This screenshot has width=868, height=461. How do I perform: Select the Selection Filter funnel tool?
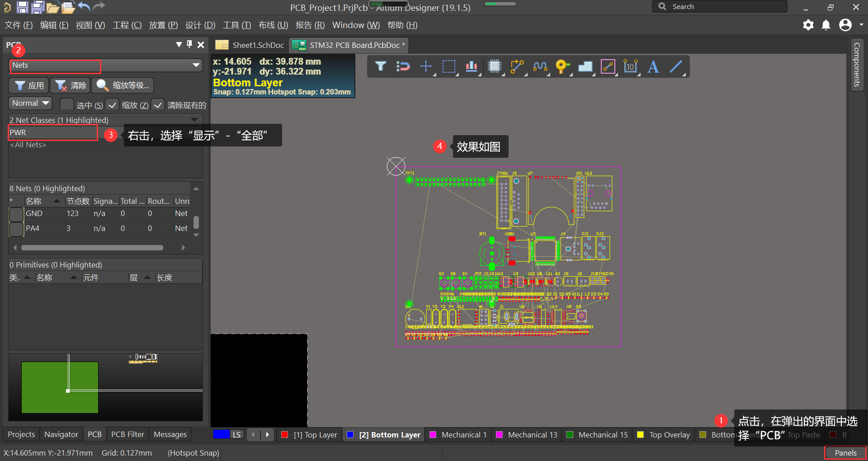tap(381, 66)
